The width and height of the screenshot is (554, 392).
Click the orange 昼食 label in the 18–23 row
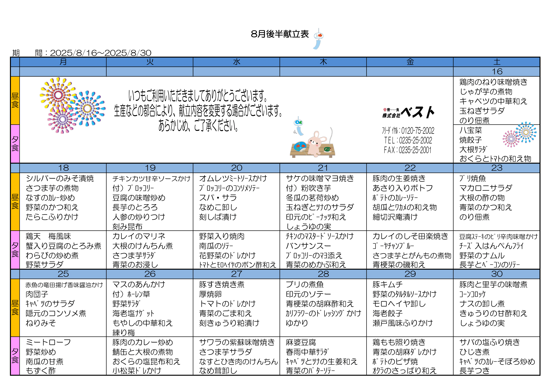pyautogui.click(x=15, y=202)
